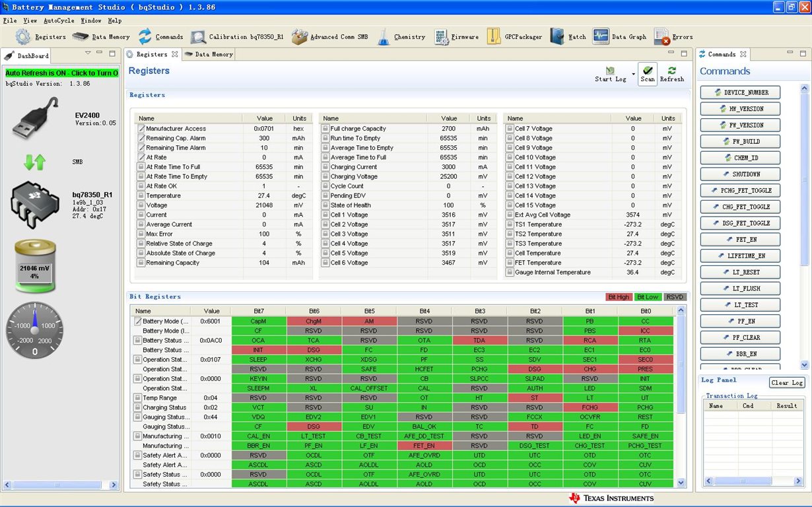Image resolution: width=812 pixels, height=507 pixels.
Task: Click the EV2400 USB adapter icon
Action: pos(36,119)
